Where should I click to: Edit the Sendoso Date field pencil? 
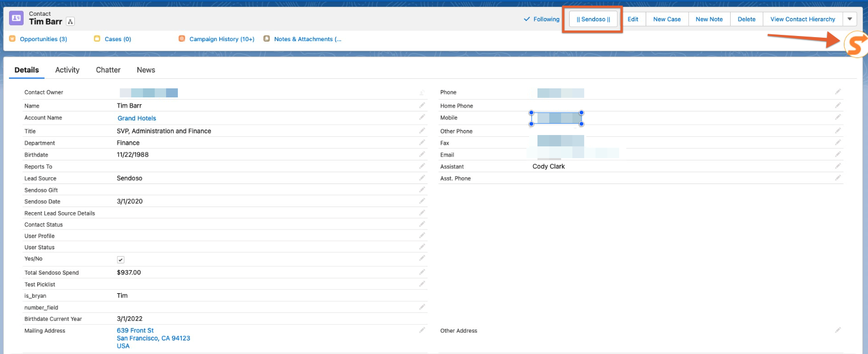pos(422,201)
